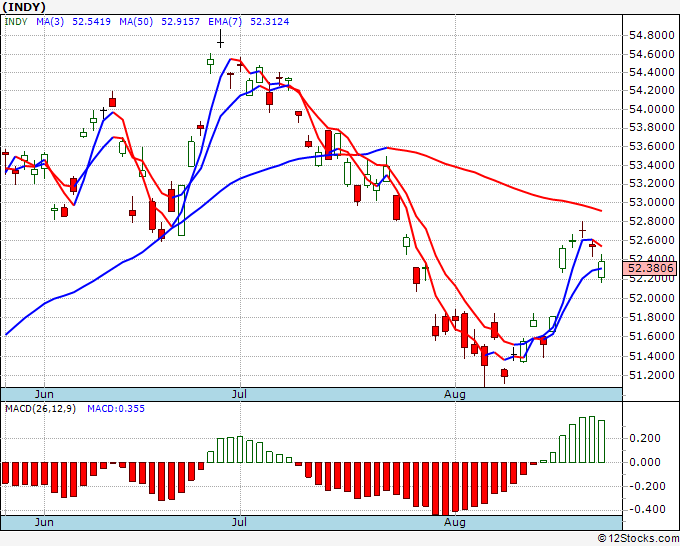Click Aug on the price chart time axis
Screen dimensions: 680x546
tap(454, 394)
